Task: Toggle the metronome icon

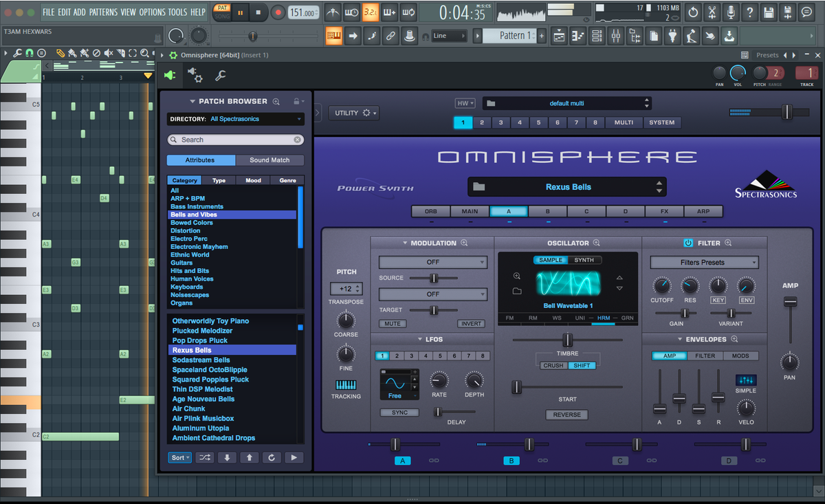Action: 333,12
